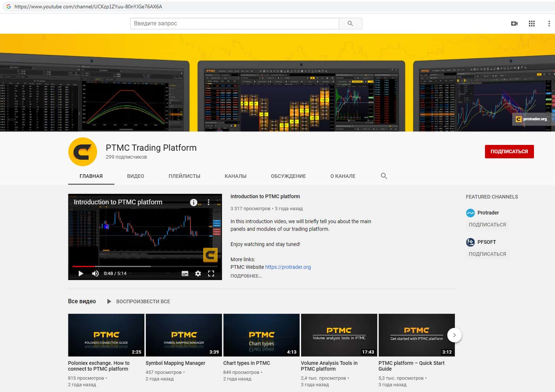The height and width of the screenshot is (392, 555).
Task: Open the Symbol Mapping Manager thumbnail
Action: click(x=184, y=335)
